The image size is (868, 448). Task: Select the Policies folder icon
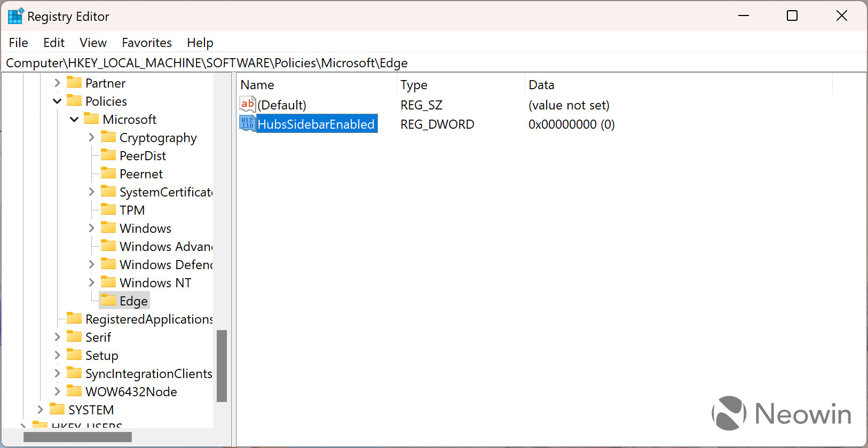pos(74,100)
